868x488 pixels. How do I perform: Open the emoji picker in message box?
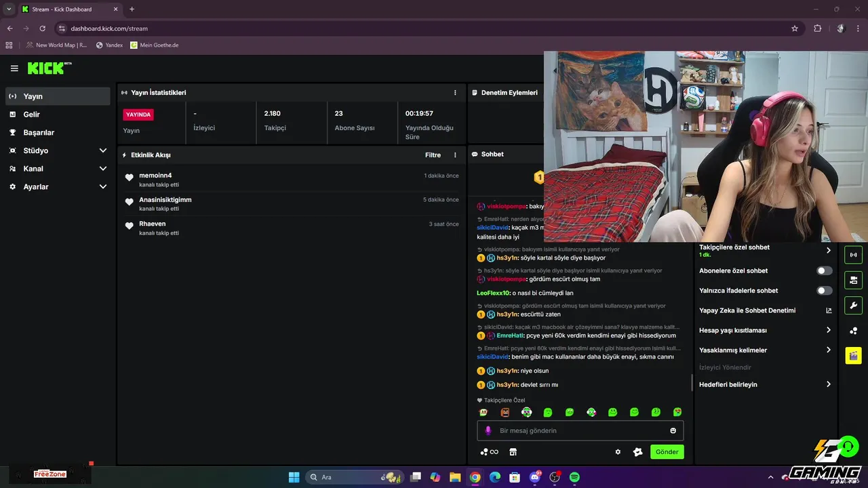pos(673,430)
